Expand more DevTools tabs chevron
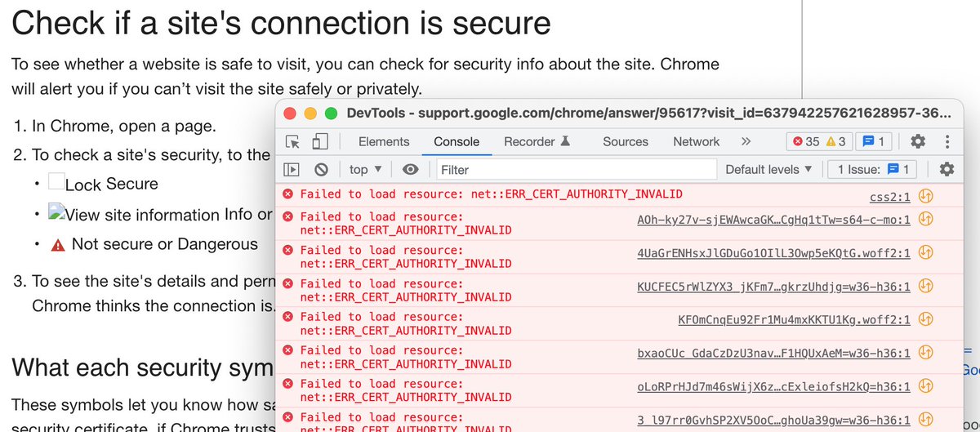The width and height of the screenshot is (980, 432). (746, 141)
